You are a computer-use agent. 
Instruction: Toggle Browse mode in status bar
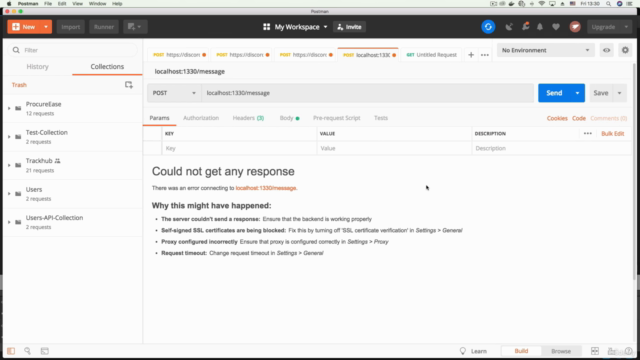point(561,351)
